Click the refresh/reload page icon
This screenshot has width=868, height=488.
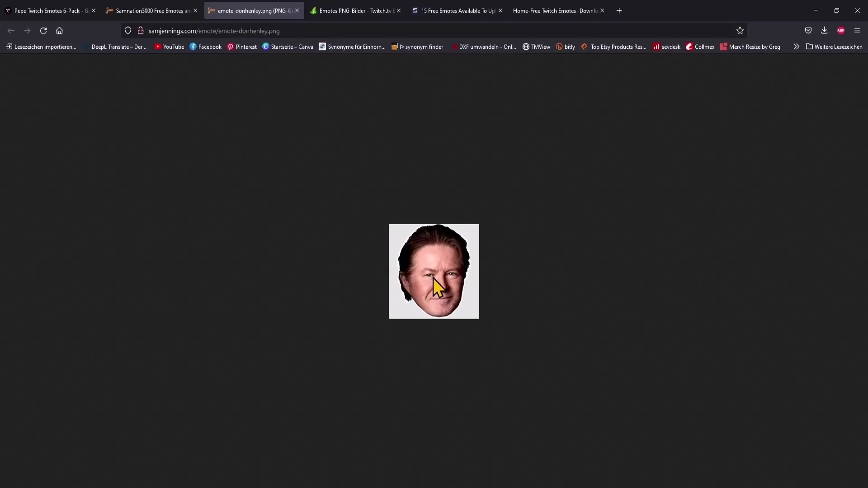tap(43, 30)
